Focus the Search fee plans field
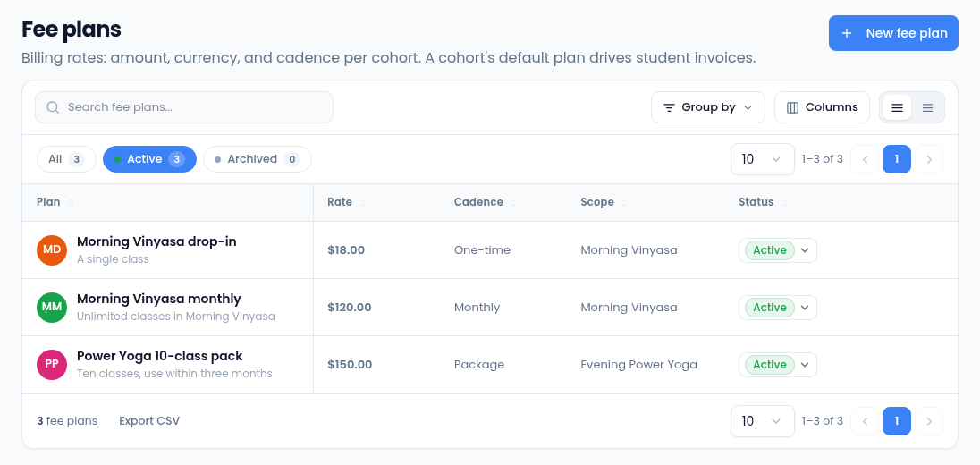The width and height of the screenshot is (980, 465). click(x=184, y=107)
